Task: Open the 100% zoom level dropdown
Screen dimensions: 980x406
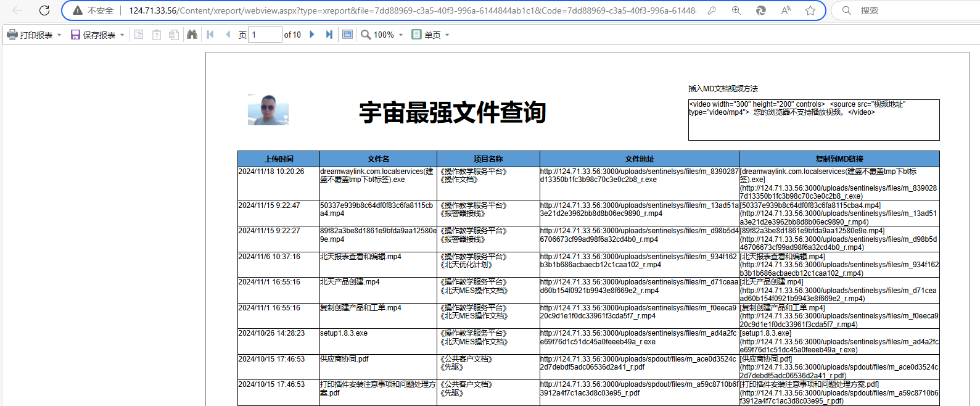Action: pos(401,35)
